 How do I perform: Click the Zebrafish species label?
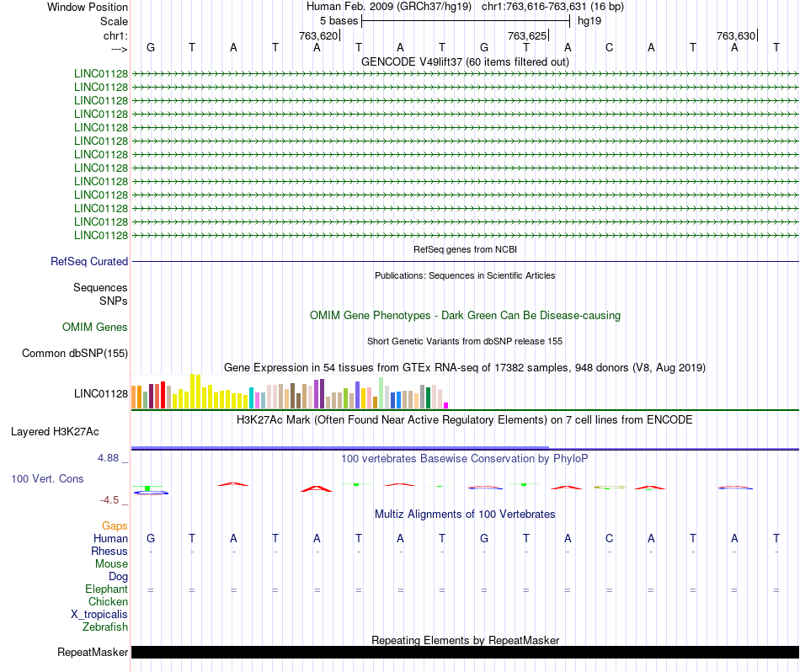(105, 627)
